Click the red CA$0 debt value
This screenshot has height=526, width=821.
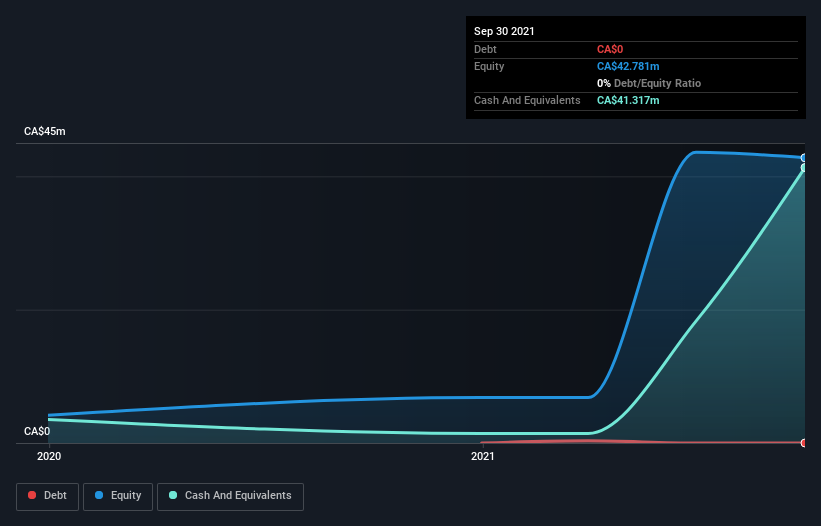click(610, 49)
